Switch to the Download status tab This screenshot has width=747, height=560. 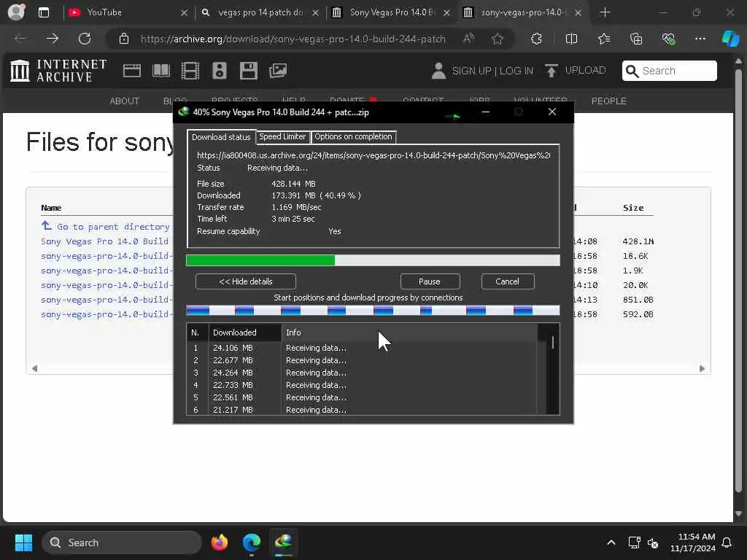tap(221, 136)
